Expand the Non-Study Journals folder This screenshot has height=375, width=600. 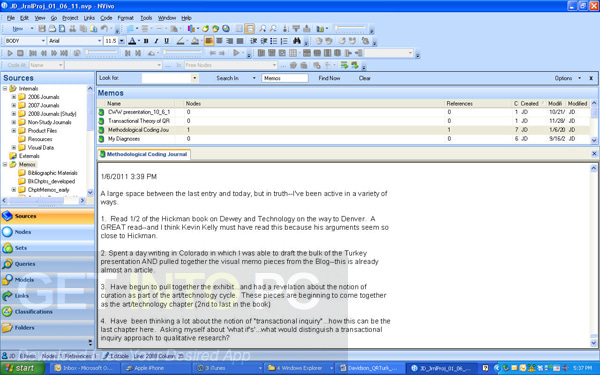[14, 122]
